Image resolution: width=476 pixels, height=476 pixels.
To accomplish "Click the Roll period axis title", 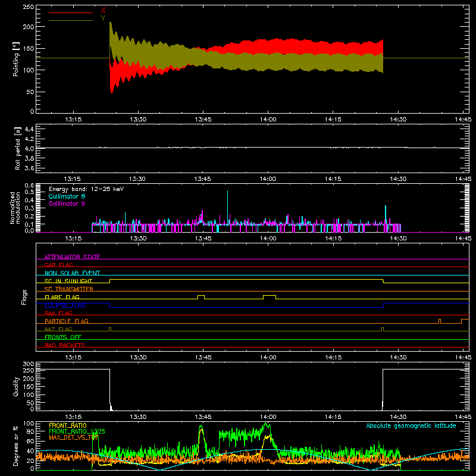I will (x=17, y=148).
